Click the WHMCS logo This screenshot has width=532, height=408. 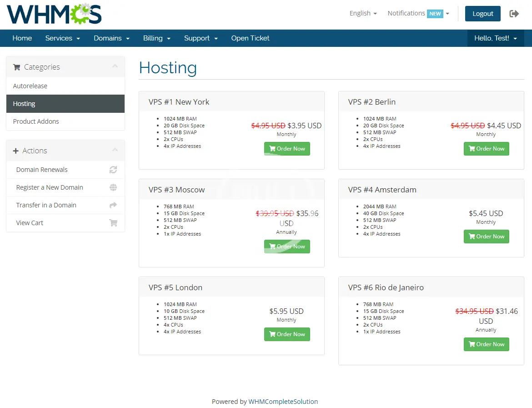tap(54, 14)
